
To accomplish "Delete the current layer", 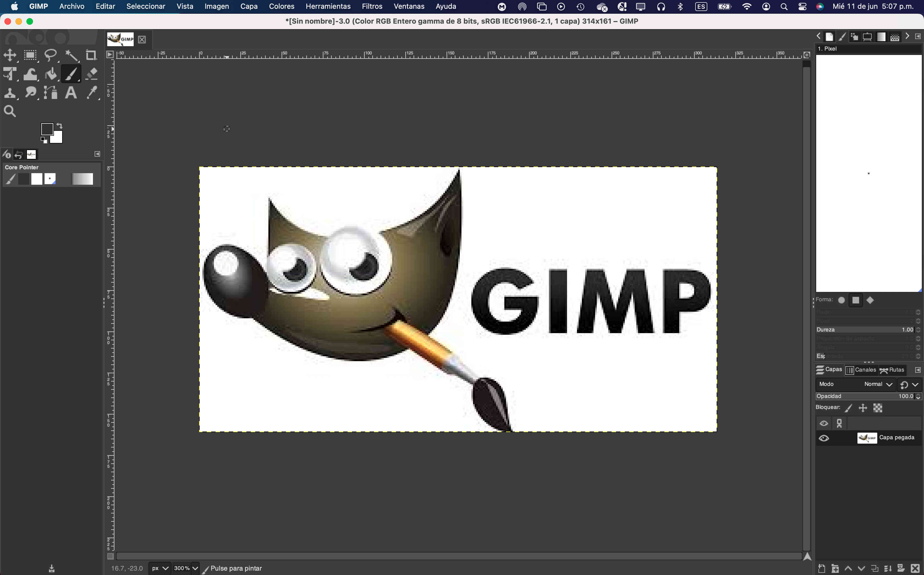I will (915, 568).
